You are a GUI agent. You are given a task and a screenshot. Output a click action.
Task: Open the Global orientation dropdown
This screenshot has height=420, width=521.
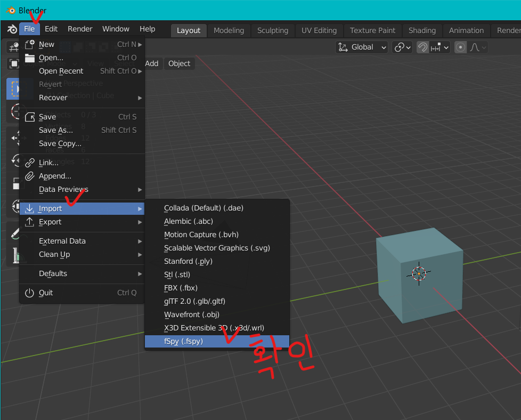coord(362,47)
